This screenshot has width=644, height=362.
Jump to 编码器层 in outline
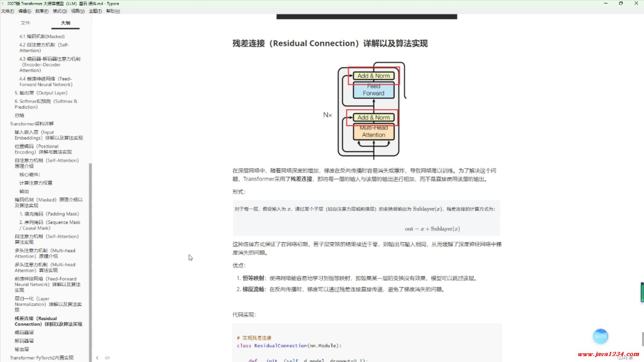[x=24, y=333]
